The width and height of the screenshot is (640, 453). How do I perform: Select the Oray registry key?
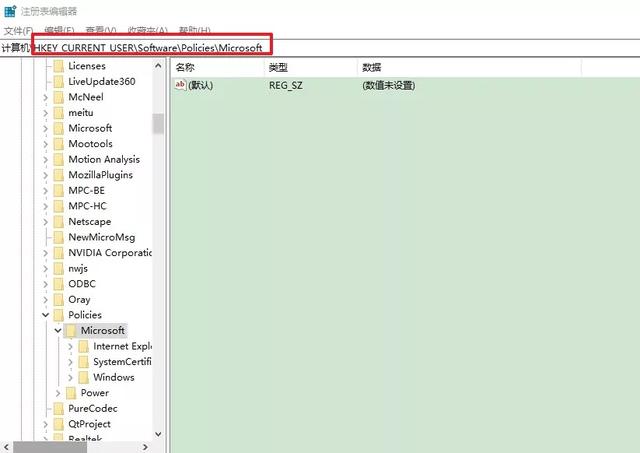[79, 300]
